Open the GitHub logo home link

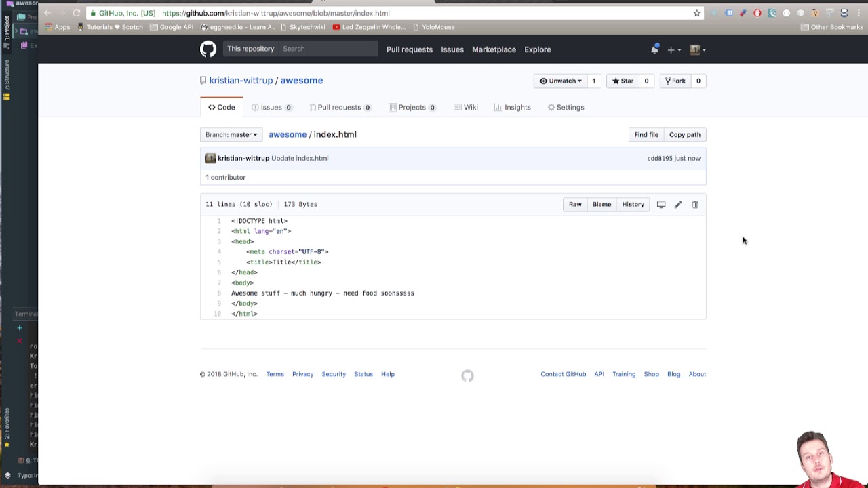tap(208, 49)
